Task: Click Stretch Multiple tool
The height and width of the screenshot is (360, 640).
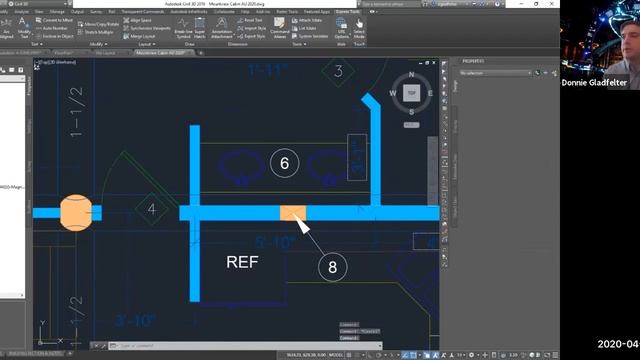Action: pos(96,32)
